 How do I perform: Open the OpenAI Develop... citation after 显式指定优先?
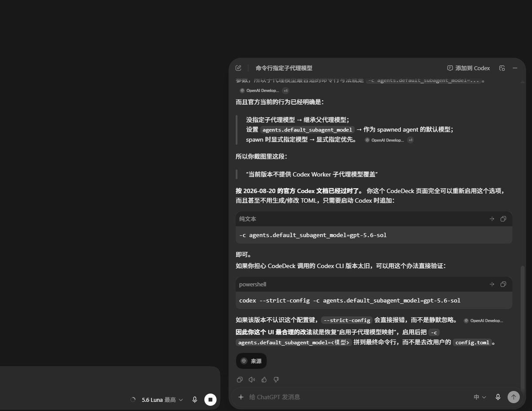(x=384, y=140)
